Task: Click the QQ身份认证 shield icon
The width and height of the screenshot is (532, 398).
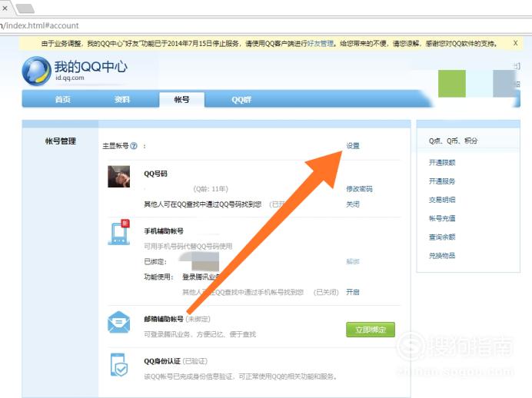Action: point(118,365)
